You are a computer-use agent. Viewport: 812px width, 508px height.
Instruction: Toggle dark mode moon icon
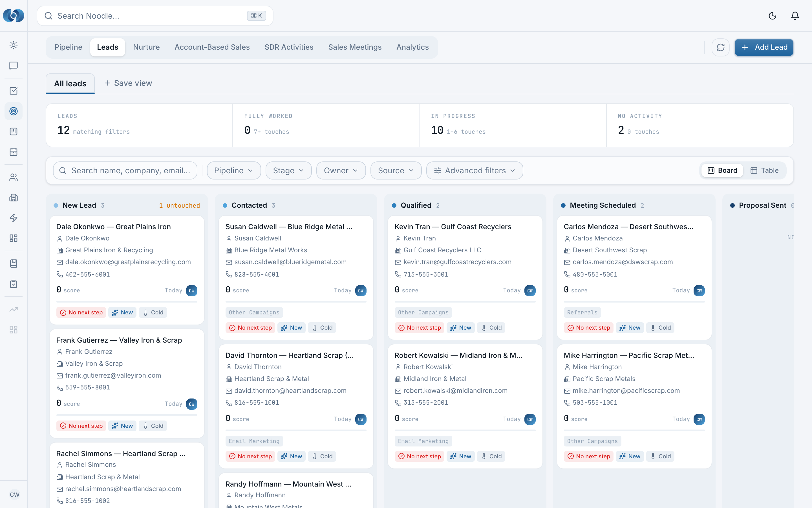point(773,16)
